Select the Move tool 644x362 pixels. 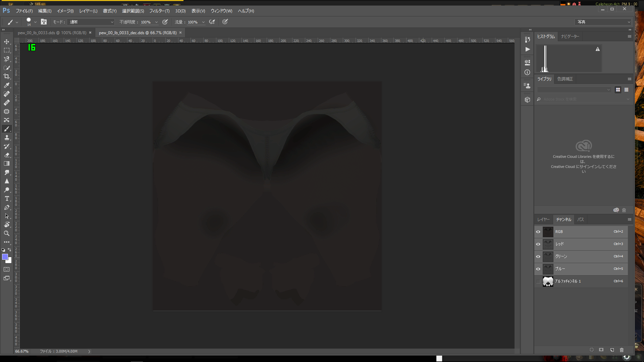6,42
